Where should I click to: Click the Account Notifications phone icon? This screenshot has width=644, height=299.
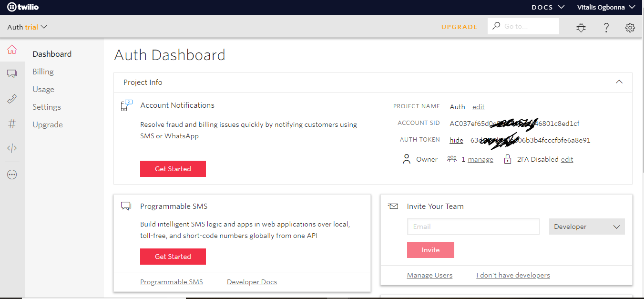coord(126,105)
